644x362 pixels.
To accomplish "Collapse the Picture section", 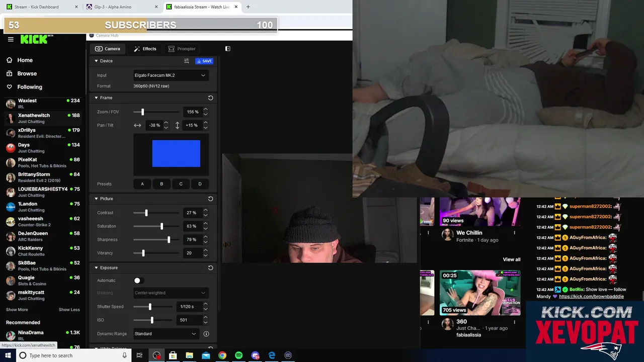I will pos(96,199).
